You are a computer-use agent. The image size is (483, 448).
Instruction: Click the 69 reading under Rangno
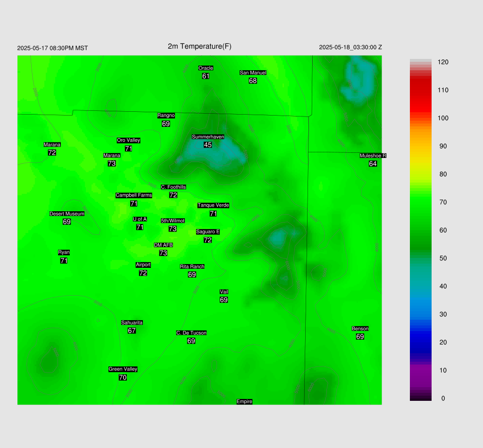tap(166, 124)
